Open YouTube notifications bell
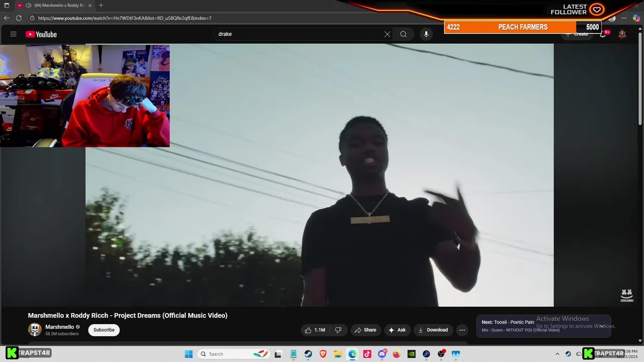The width and height of the screenshot is (644, 362). point(603,34)
